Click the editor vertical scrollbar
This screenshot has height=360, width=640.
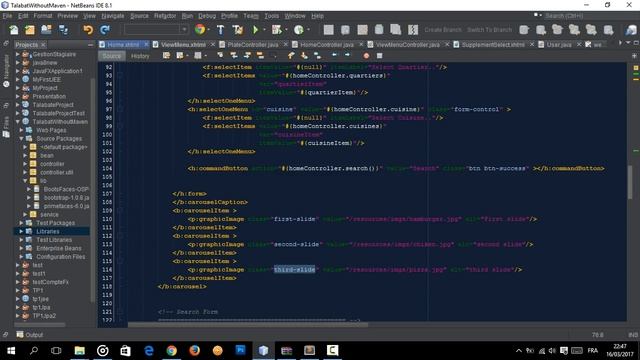coord(630,182)
